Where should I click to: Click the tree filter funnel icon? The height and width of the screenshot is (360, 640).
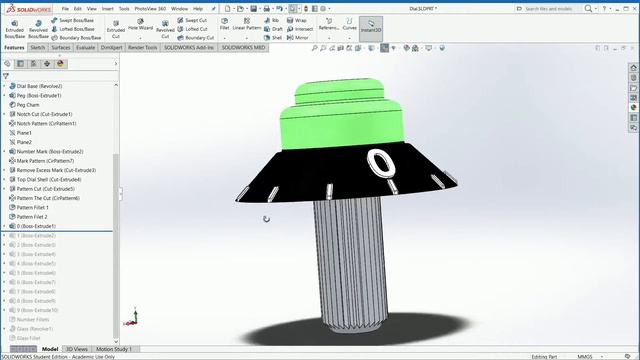pyautogui.click(x=6, y=76)
